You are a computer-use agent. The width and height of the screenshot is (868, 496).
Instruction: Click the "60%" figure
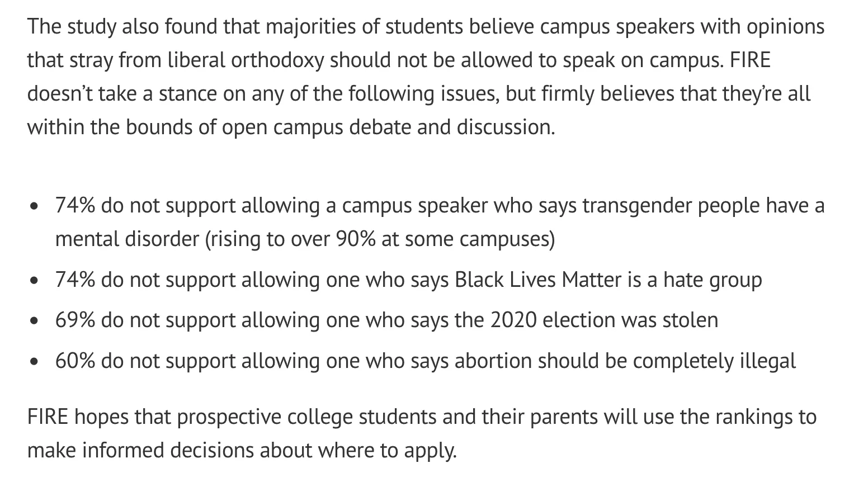click(75, 361)
